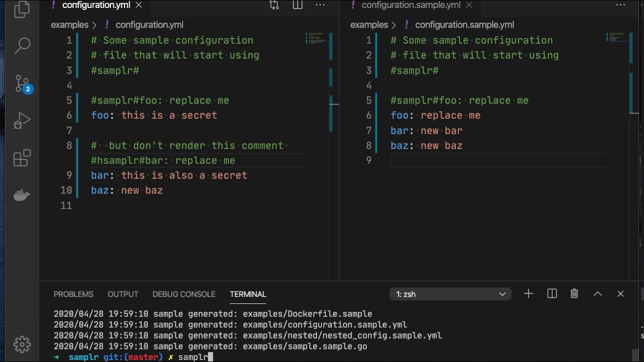
Task: Split the left editor right
Action: click(x=298, y=6)
